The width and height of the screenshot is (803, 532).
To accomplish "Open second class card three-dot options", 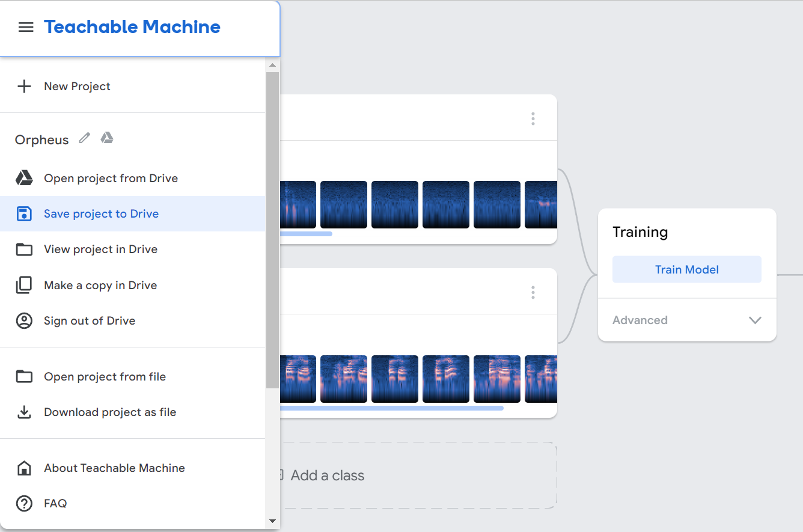I will (x=533, y=293).
